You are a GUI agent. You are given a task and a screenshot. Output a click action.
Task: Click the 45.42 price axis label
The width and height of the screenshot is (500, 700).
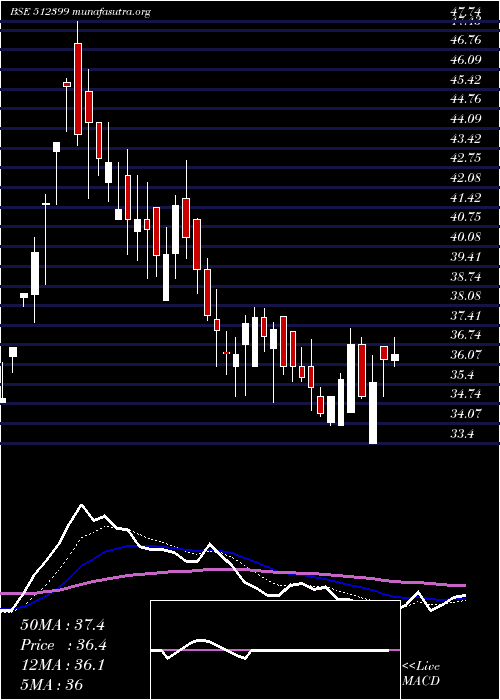[x=466, y=79]
